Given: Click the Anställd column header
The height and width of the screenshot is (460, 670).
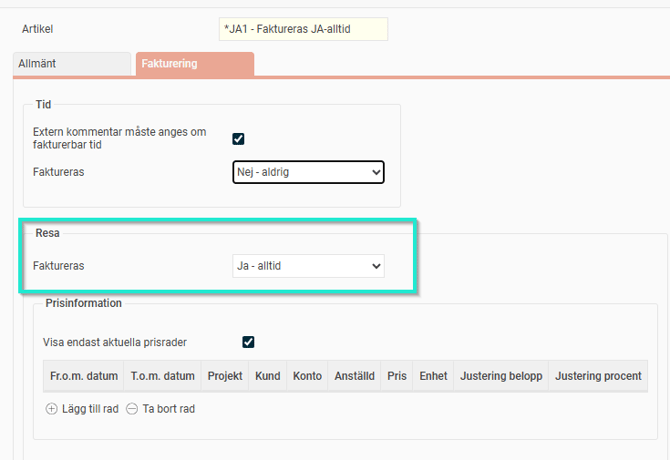Looking at the screenshot, I should point(355,376).
